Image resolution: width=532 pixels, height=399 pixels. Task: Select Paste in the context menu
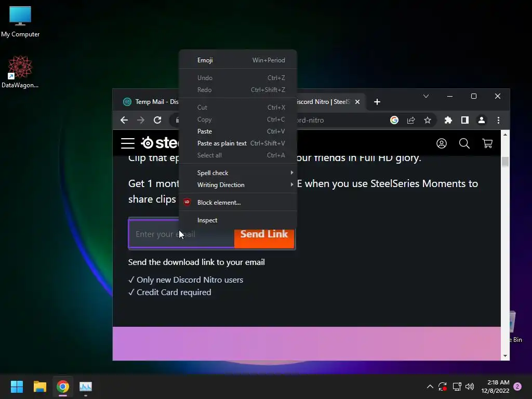click(237, 131)
